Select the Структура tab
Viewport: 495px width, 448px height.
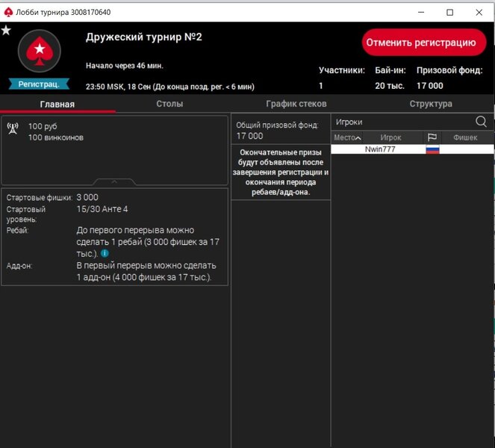click(431, 104)
